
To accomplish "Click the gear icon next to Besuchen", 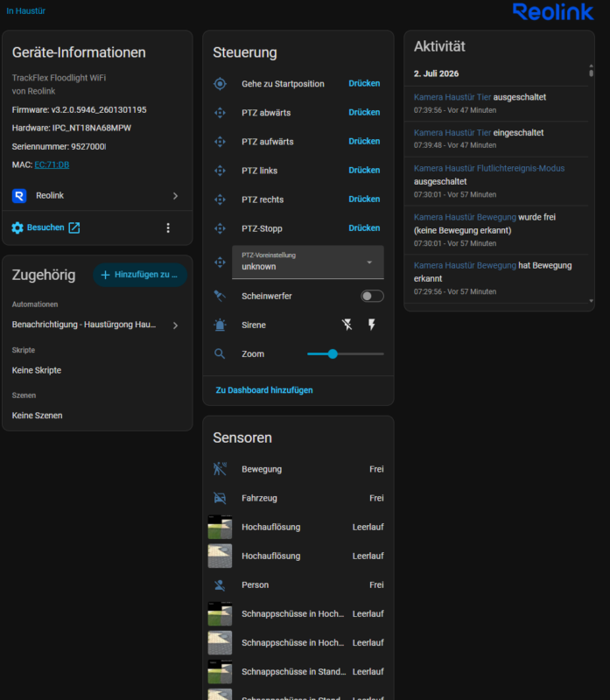I will tap(18, 227).
